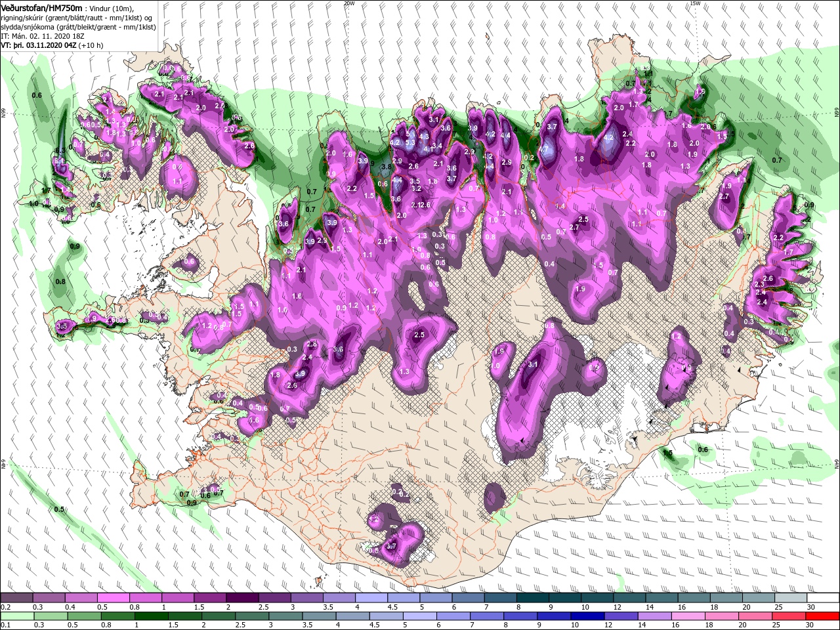Viewport: 840px width, 630px height.
Task: Click the 'VT: þri. 03.11.2020 04Z' valid time
Action: point(39,45)
